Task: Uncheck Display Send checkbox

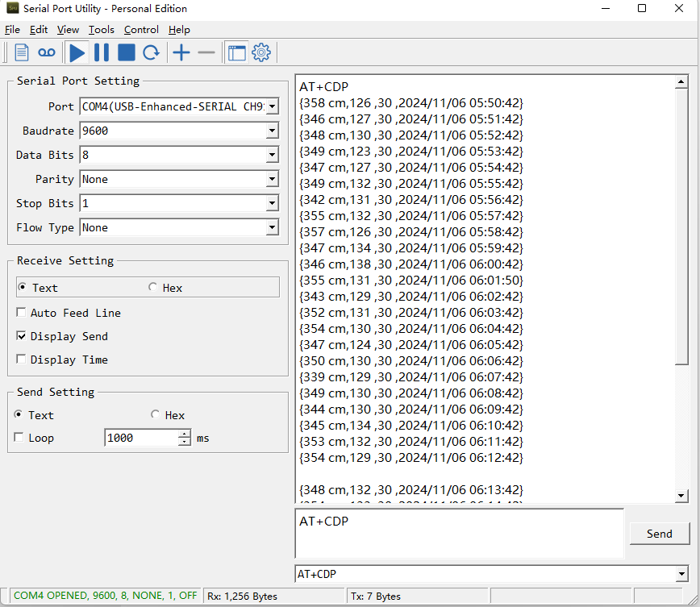Action: [21, 335]
